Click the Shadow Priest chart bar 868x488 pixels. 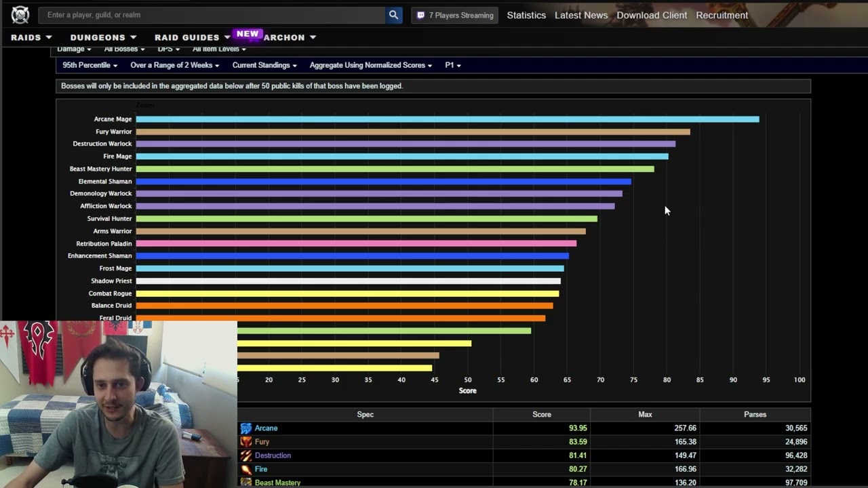coord(349,281)
